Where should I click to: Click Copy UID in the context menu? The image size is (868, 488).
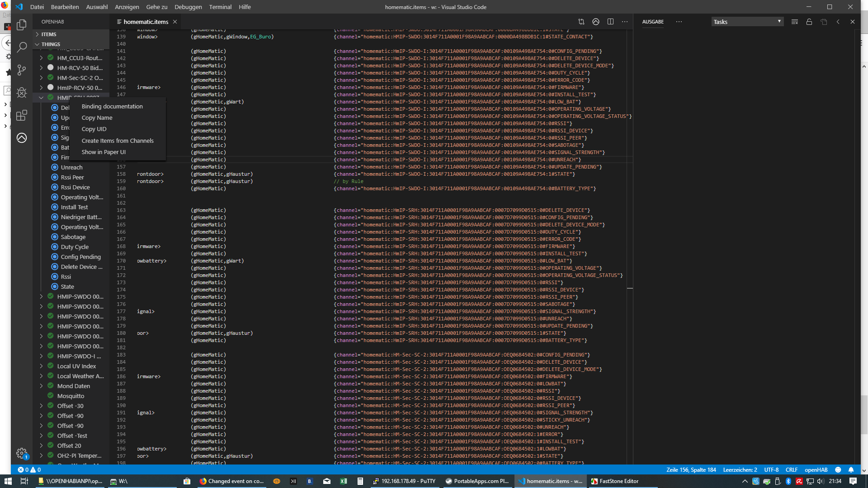pos(94,129)
